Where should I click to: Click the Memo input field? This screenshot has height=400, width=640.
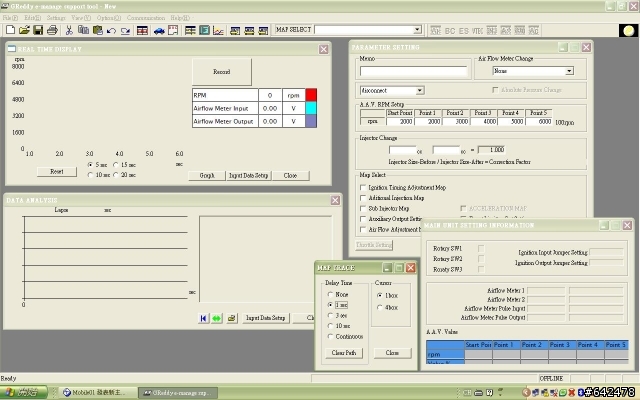413,71
